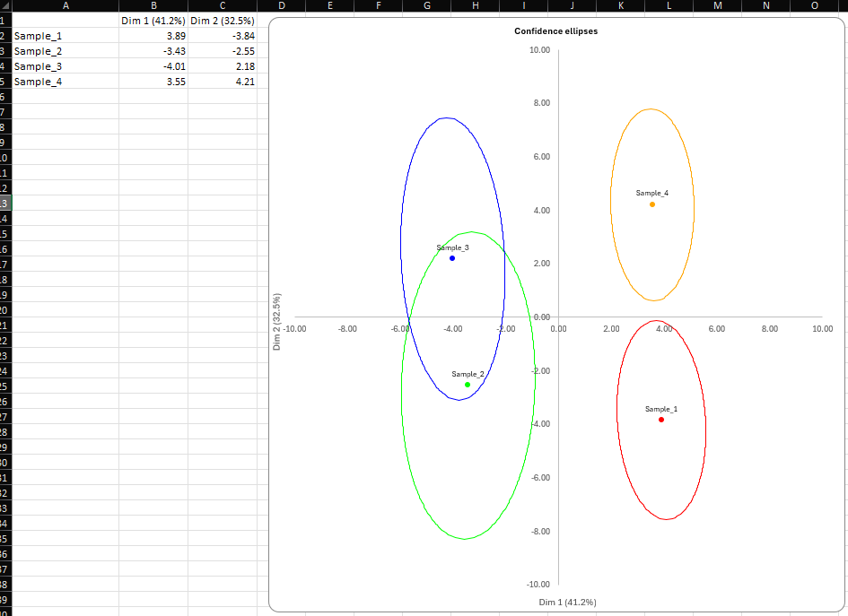
Task: Select the orange Sample_4 data point
Action: (x=652, y=204)
